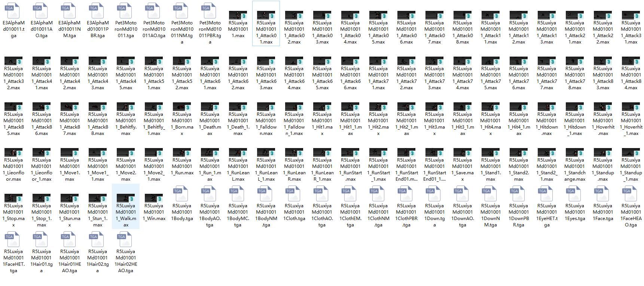The width and height of the screenshot is (644, 286).
Task: Click the file name R5LuxiyaMd010011_Attack13.max
Action: coord(547,32)
